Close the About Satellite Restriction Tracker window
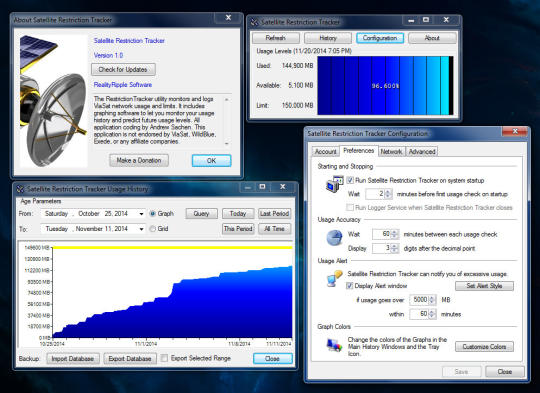 point(228,18)
